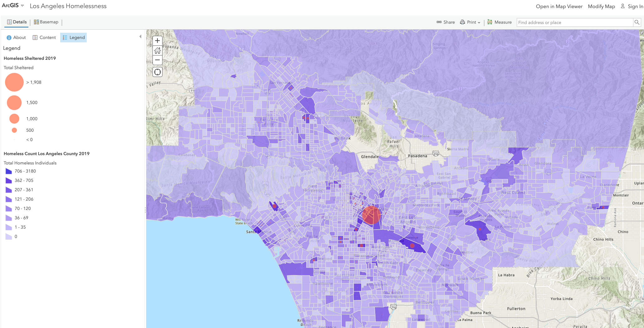
Task: Share the map
Action: coord(445,22)
